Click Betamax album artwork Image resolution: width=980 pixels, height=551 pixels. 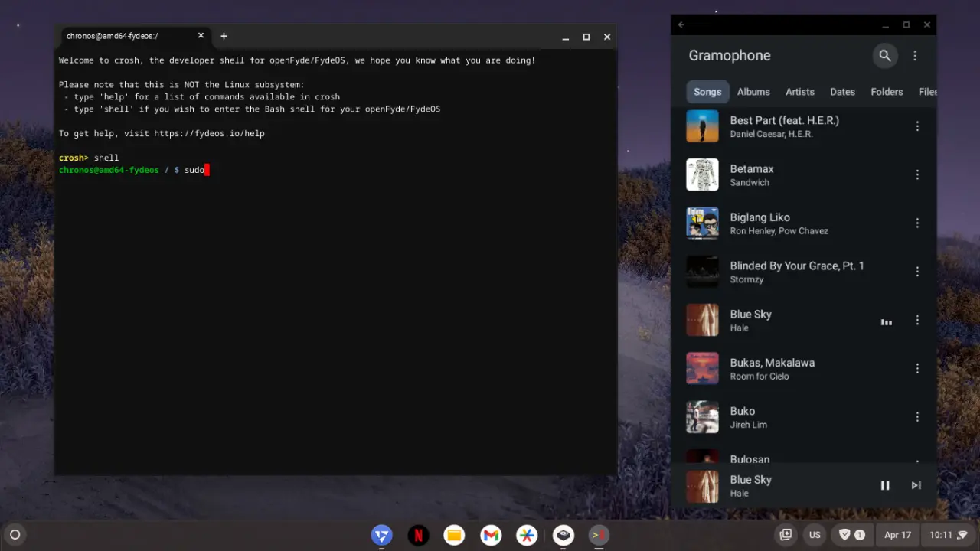702,174
